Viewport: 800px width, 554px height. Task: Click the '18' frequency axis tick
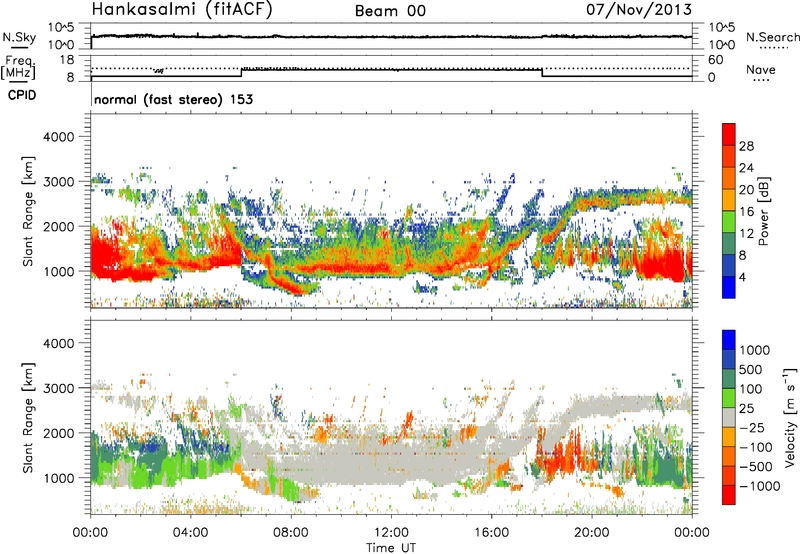(67, 60)
